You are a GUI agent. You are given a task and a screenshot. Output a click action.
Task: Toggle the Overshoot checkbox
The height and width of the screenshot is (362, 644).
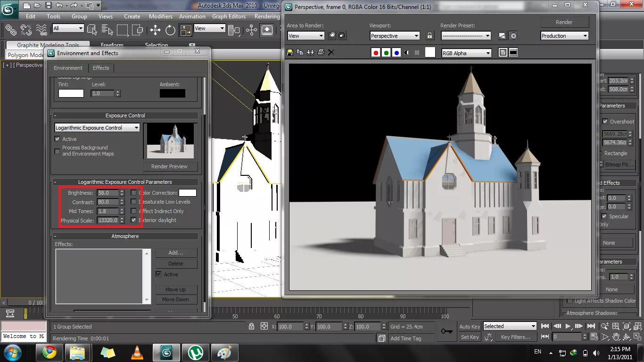[605, 122]
